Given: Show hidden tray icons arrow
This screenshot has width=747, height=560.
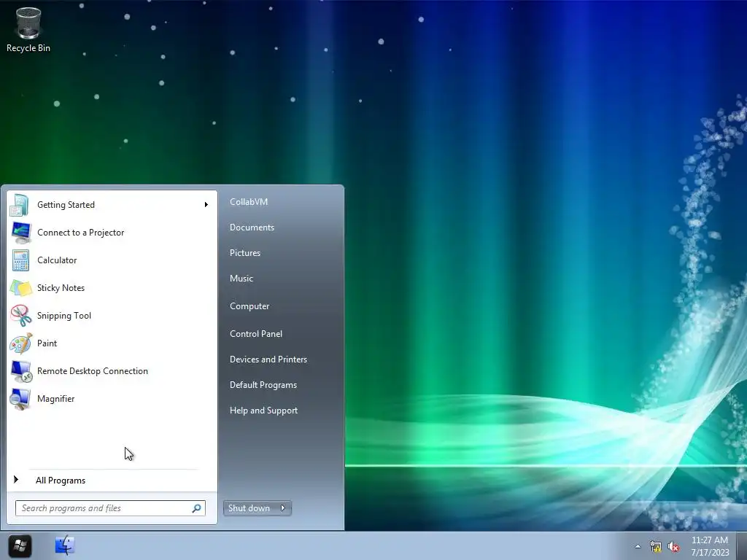Looking at the screenshot, I should 638,546.
